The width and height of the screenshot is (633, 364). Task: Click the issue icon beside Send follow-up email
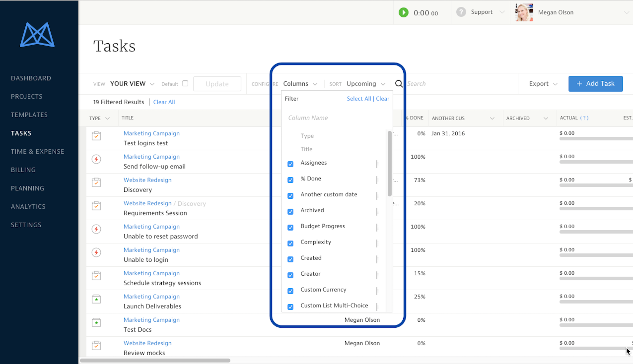click(x=96, y=159)
